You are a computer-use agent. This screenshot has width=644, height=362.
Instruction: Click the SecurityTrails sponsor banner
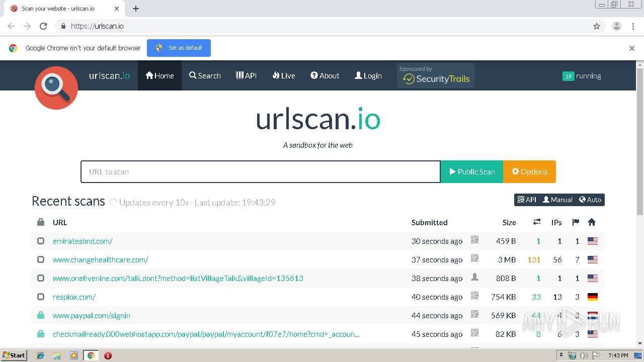pyautogui.click(x=436, y=75)
